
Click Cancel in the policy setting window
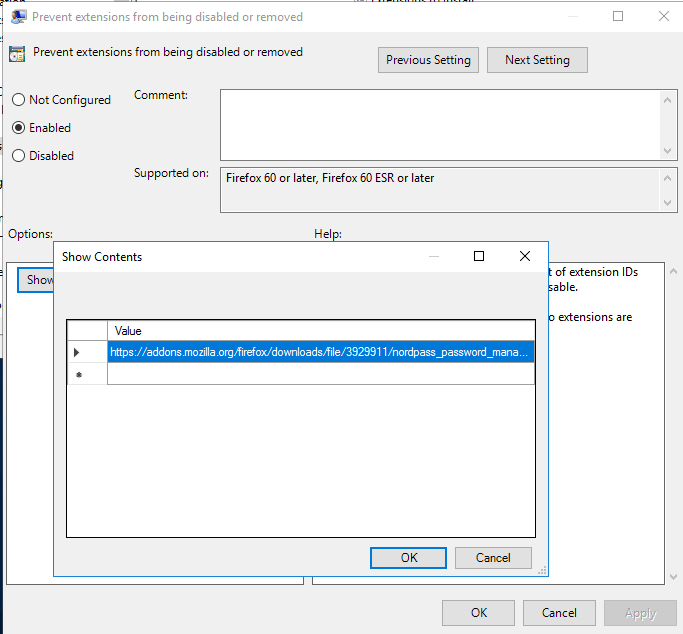[x=559, y=613]
